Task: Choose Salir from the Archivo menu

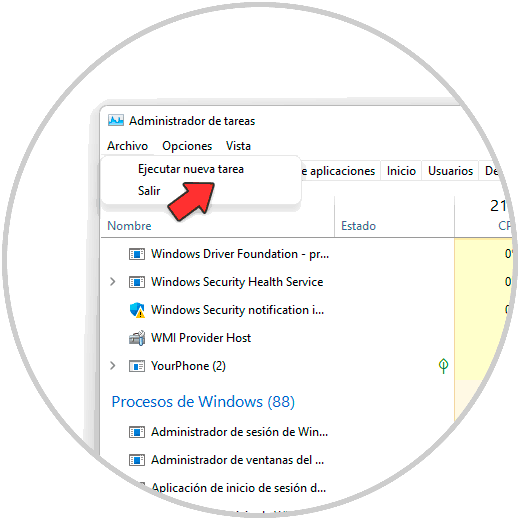Action: pyautogui.click(x=149, y=191)
